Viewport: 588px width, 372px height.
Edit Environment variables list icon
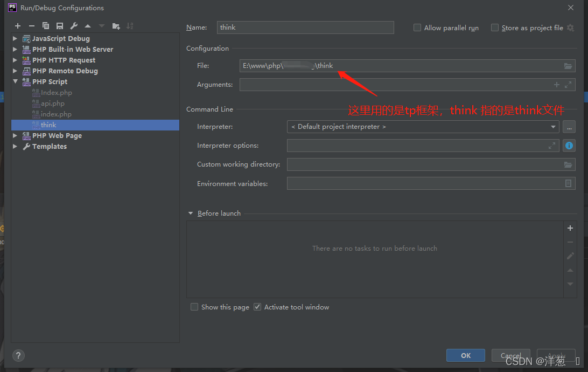click(568, 183)
